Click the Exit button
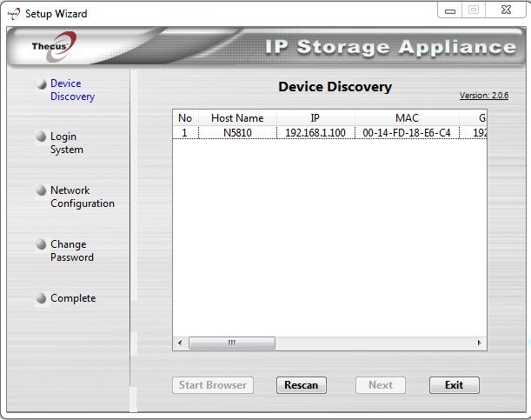 pos(454,385)
